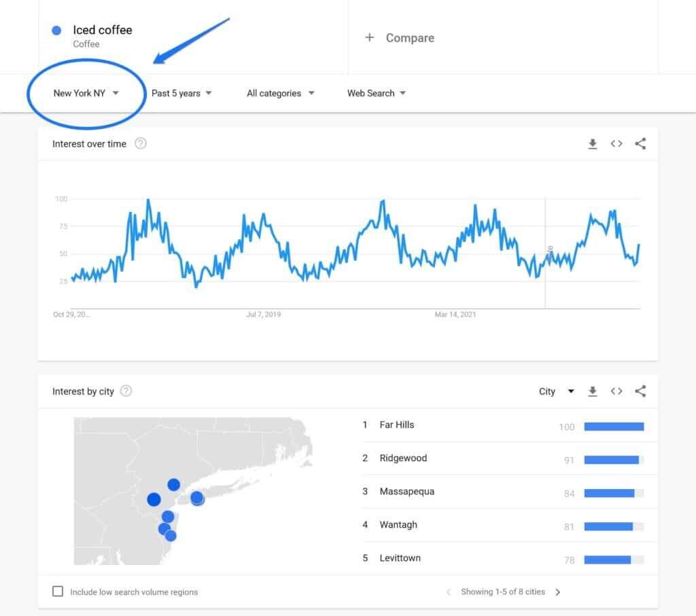
Task: Download the Interest over time chart data
Action: (593, 144)
